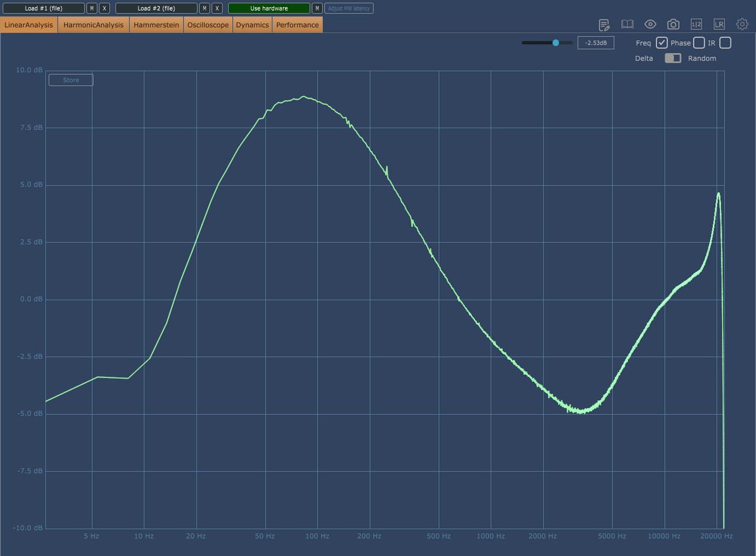Open the notes editor icon

604,24
